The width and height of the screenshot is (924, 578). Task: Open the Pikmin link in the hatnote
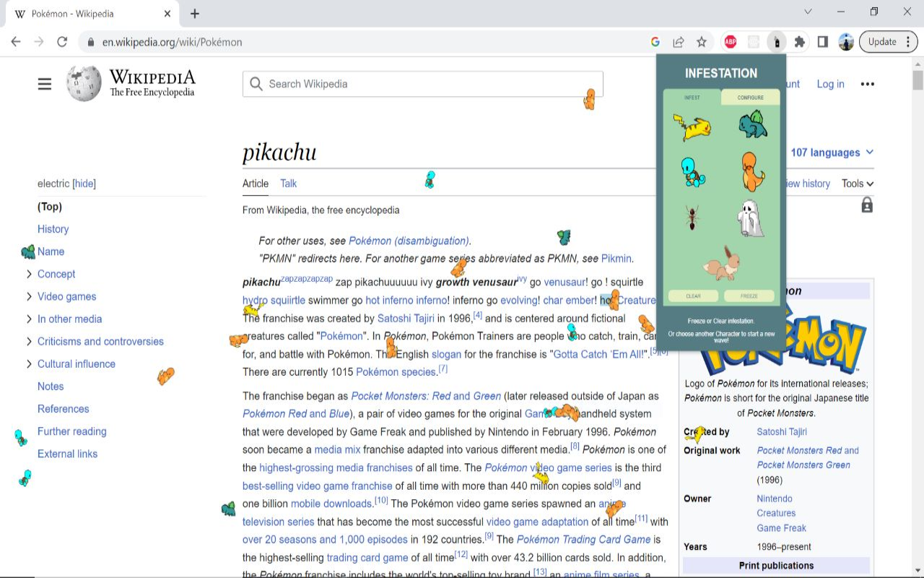616,259
